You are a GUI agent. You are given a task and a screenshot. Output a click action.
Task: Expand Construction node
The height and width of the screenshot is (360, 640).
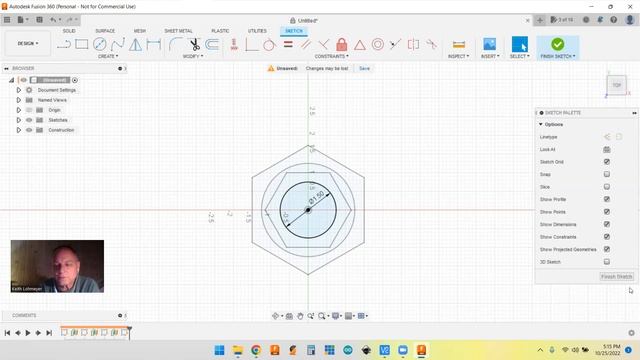[18, 130]
